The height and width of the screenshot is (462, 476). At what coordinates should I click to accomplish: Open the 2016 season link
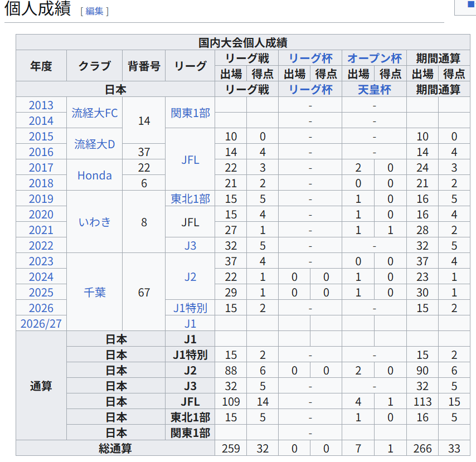click(x=41, y=152)
